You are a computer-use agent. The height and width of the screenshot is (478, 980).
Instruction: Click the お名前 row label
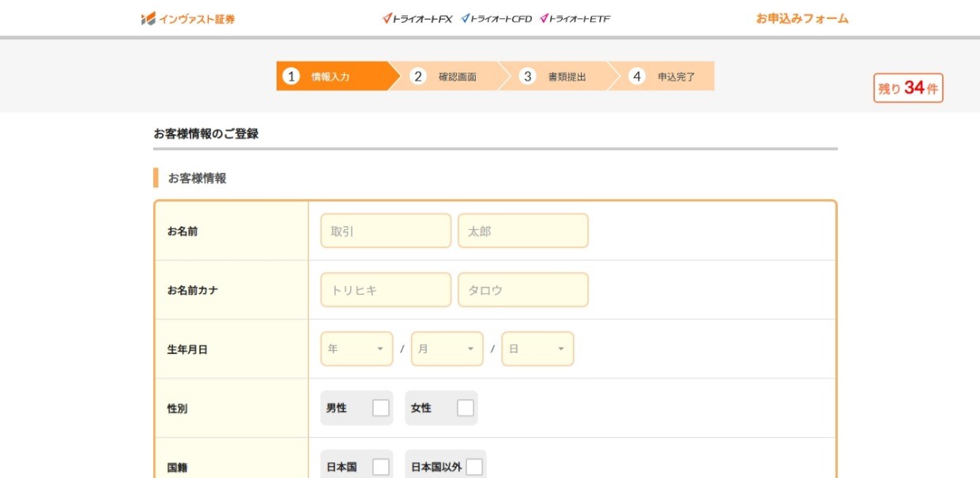pyautogui.click(x=183, y=231)
